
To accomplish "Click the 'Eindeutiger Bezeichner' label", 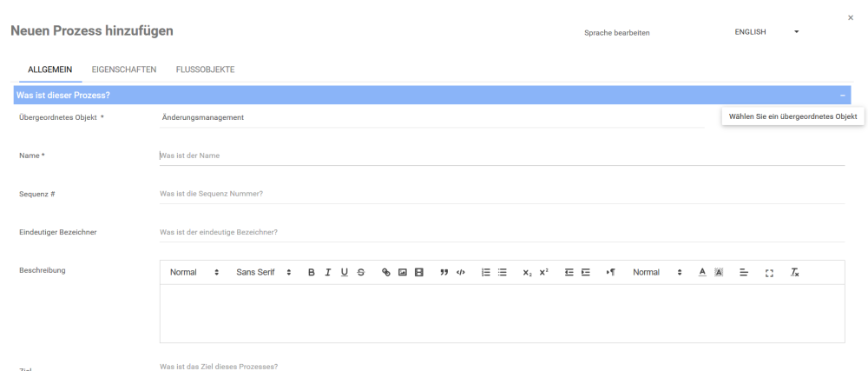I will click(57, 232).
